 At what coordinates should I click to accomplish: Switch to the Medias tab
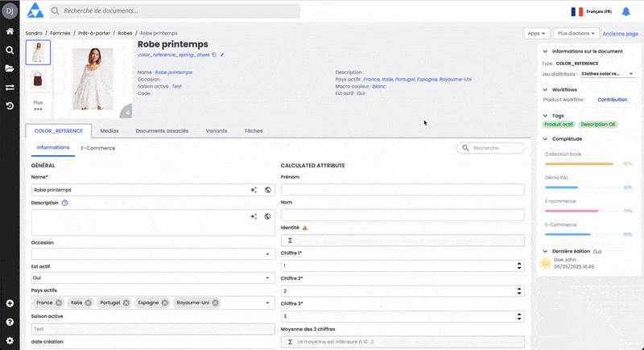109,131
